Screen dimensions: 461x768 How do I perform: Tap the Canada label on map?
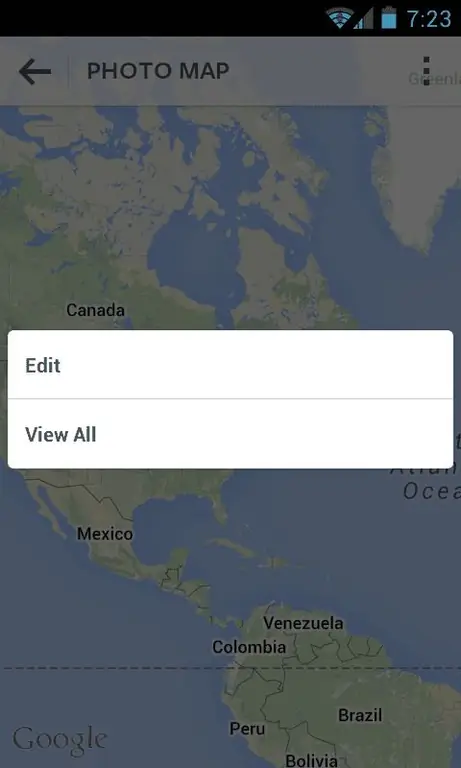[x=96, y=310]
